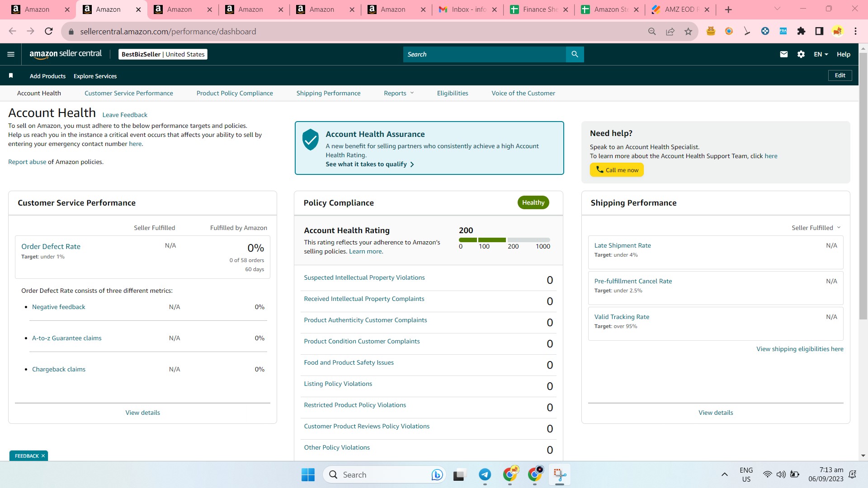Open the Seller Fulfilled dropdown
Image resolution: width=868 pixels, height=488 pixels.
816,228
